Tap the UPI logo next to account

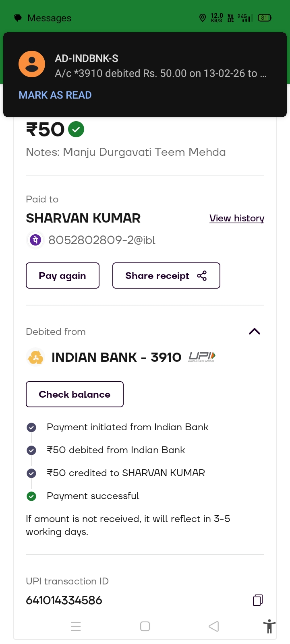tap(202, 357)
